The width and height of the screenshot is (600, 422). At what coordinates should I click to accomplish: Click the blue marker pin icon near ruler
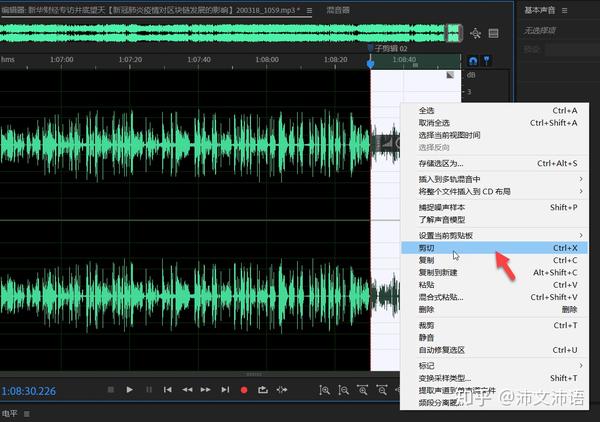point(486,60)
